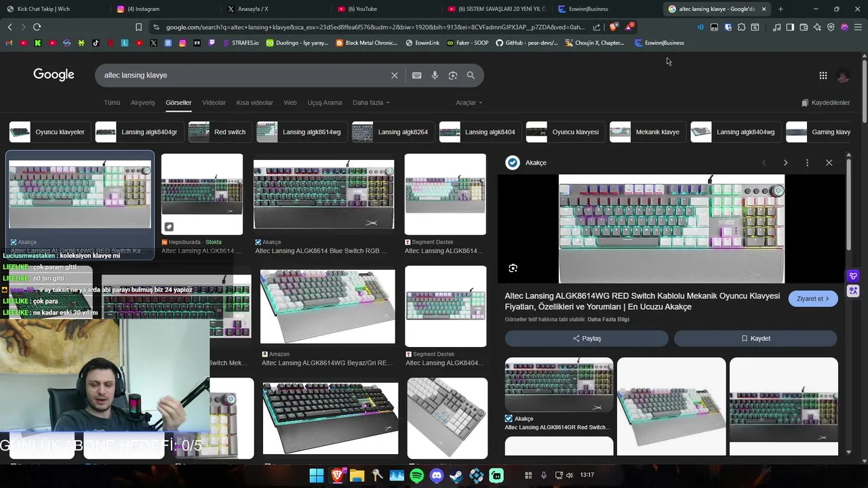Open the Google account avatar
Screen dimensions: 868x488
click(843, 75)
